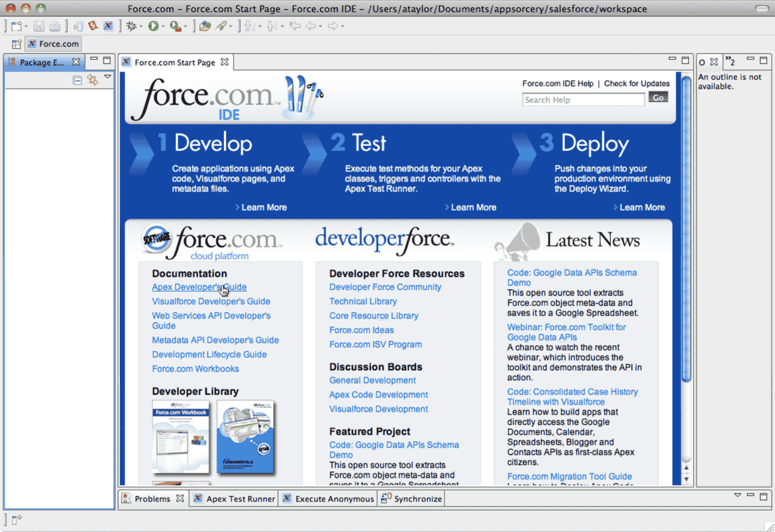The height and width of the screenshot is (532, 775).
Task: Show the hidden views list in Outline panel
Action: click(730, 62)
